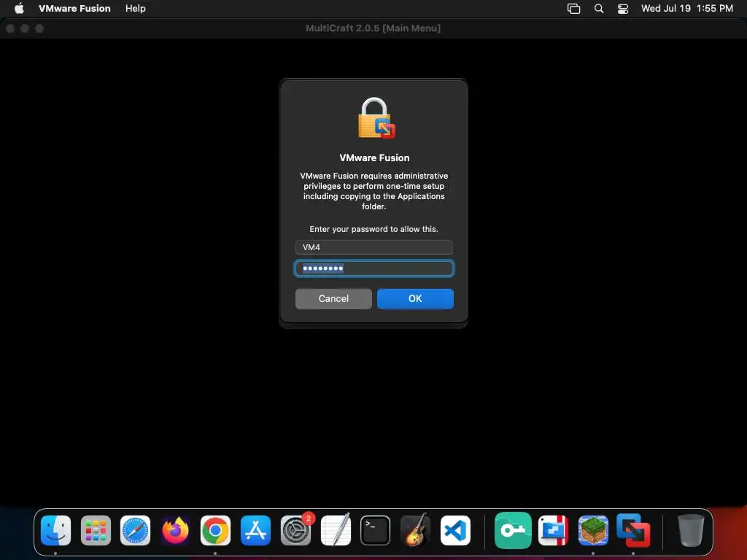Launch Firefox from the Dock

175,531
